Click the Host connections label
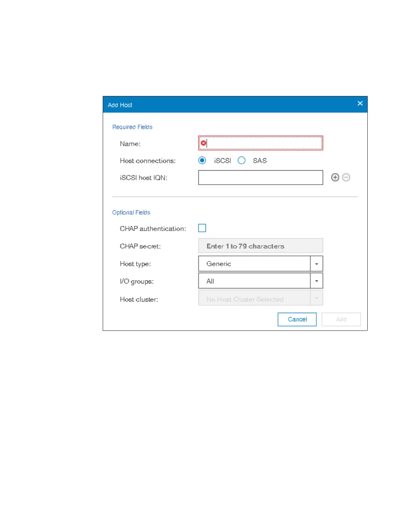This screenshot has height=532, width=411. [148, 161]
